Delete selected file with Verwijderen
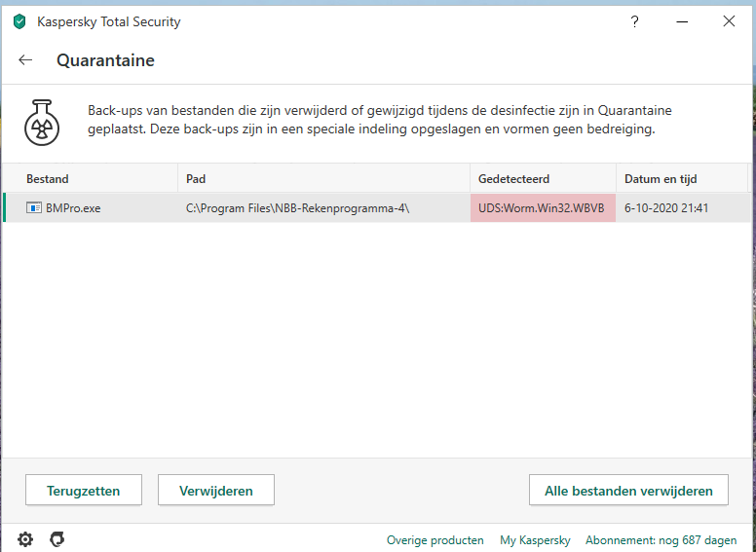This screenshot has width=756, height=552. (216, 491)
